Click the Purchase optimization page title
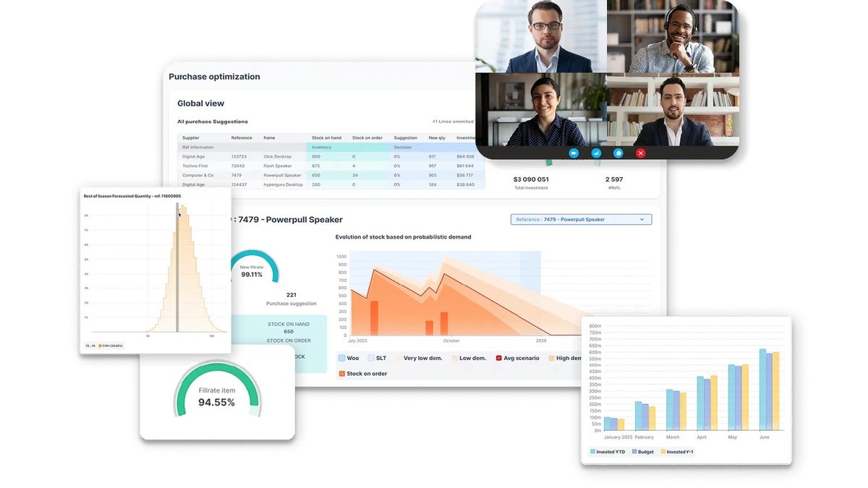868x488 pixels. (214, 77)
